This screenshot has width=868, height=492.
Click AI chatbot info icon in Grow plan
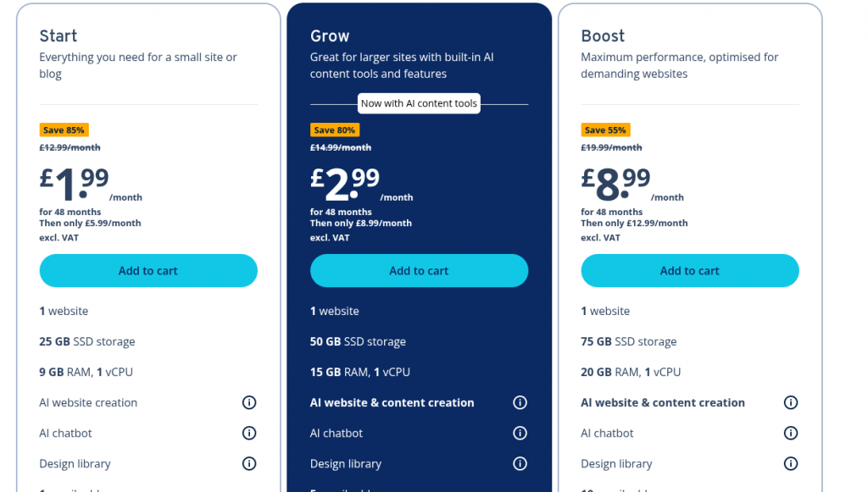[520, 434]
